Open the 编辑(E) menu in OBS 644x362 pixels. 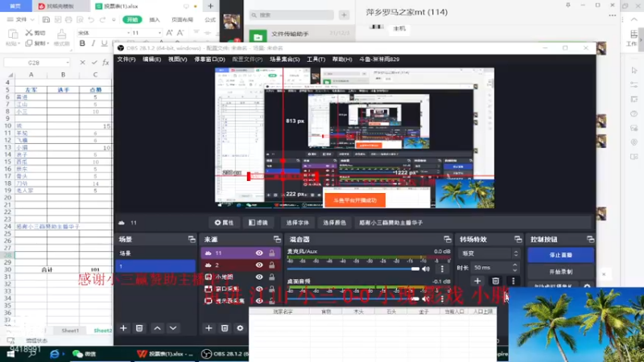pos(151,60)
